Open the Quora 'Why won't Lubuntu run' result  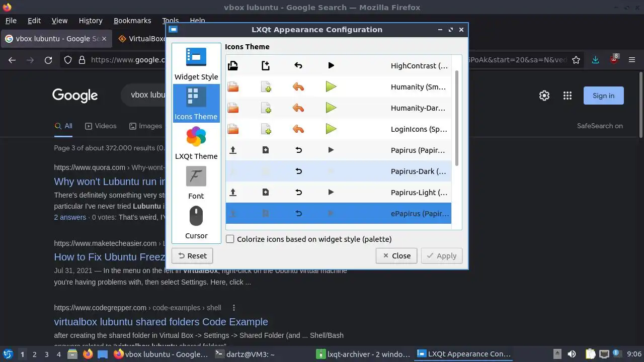pyautogui.click(x=110, y=182)
